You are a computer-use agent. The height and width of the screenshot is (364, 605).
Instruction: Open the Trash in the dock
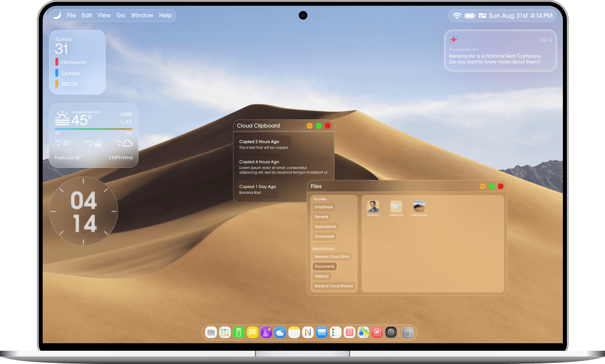coord(407,333)
